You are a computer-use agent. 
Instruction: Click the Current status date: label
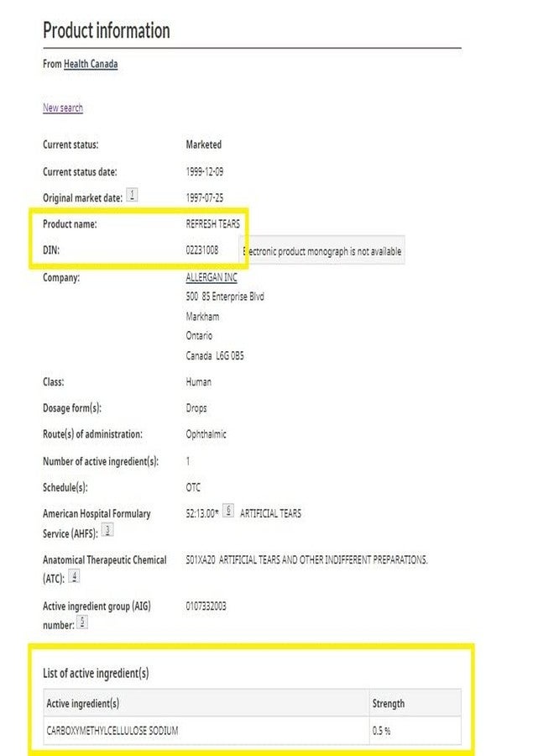(80, 171)
